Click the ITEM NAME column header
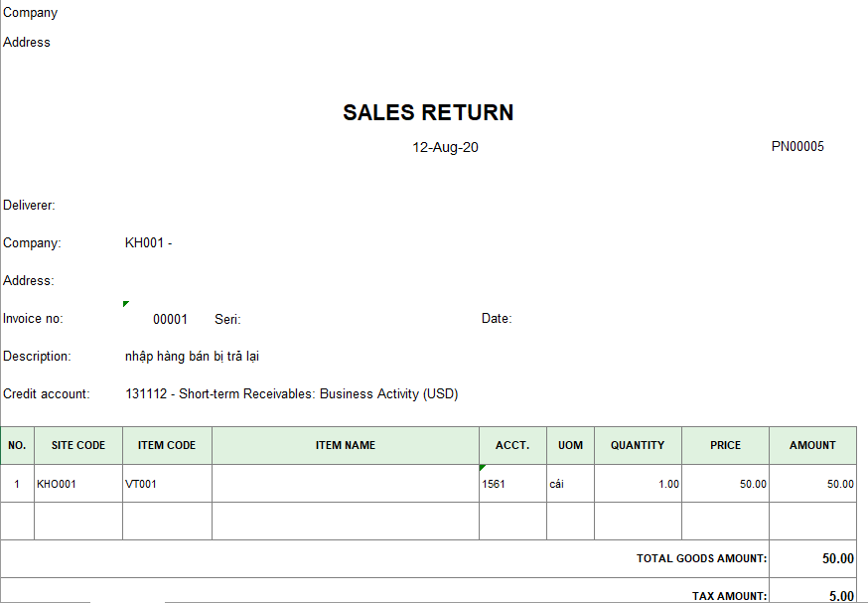Viewport: 868px width, 603px height. (x=345, y=445)
